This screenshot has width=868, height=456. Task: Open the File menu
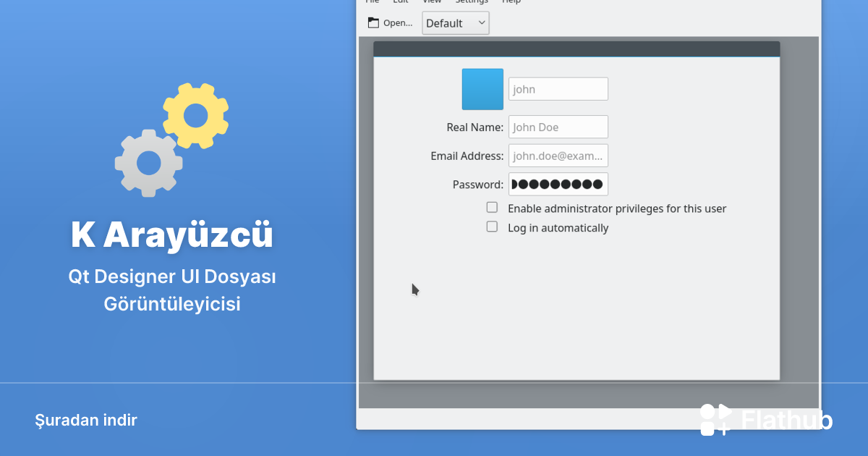(371, 2)
